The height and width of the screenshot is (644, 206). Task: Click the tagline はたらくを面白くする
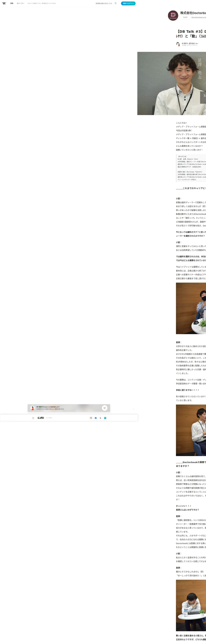tap(42, 4)
